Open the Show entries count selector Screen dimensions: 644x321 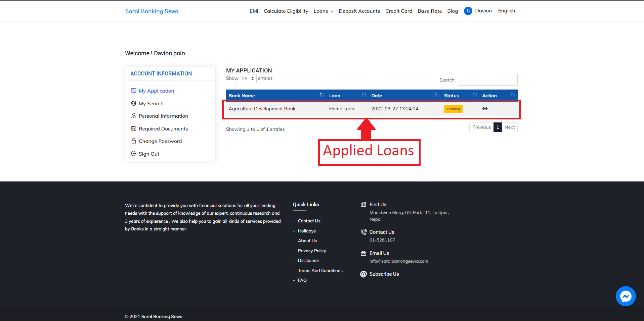tap(248, 78)
